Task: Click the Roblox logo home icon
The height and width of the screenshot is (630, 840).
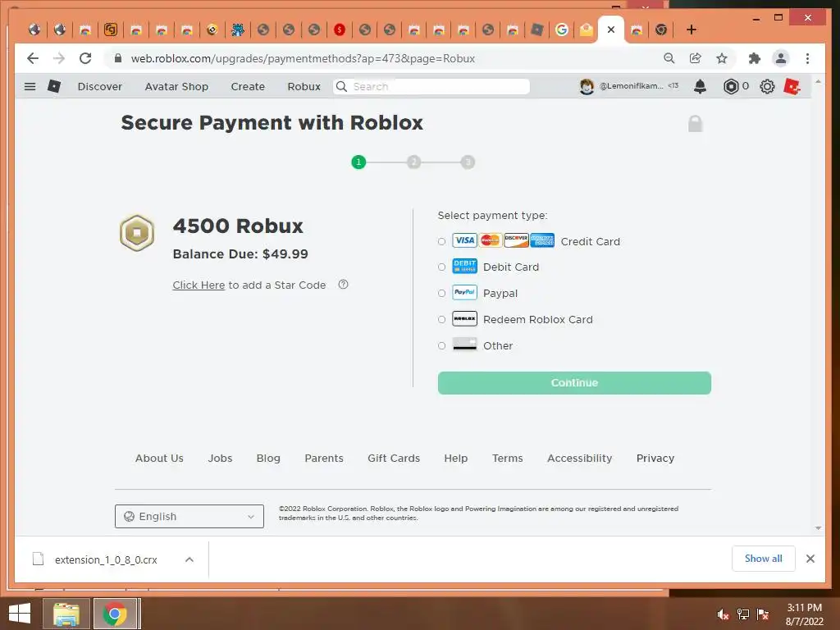Action: [54, 85]
